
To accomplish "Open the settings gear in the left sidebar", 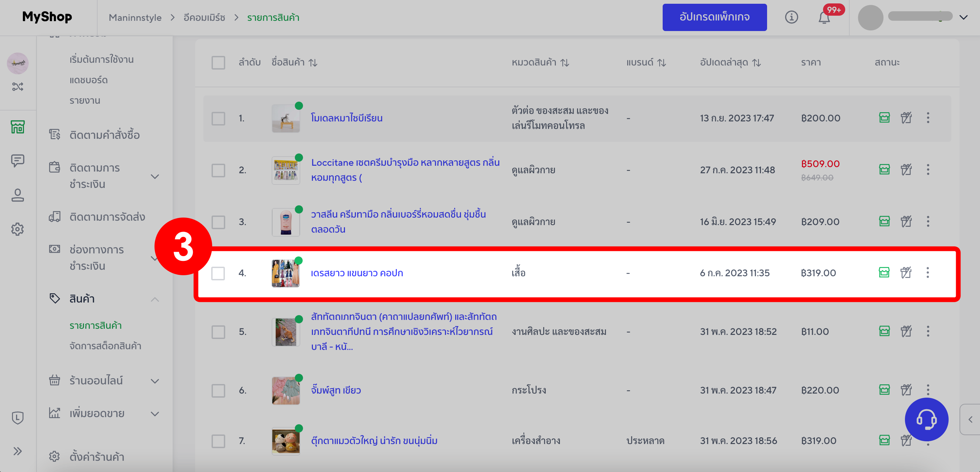I will click(x=17, y=229).
